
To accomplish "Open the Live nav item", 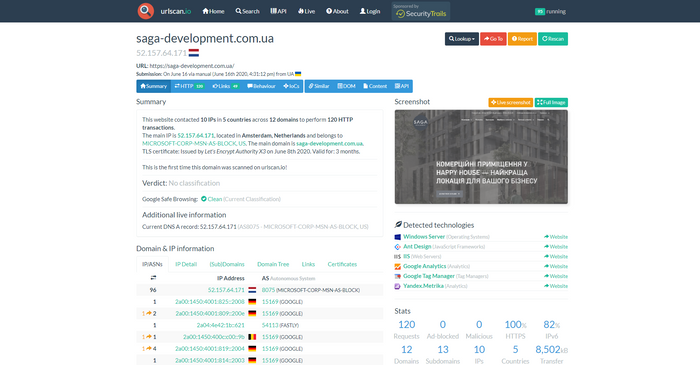I will 306,11.
